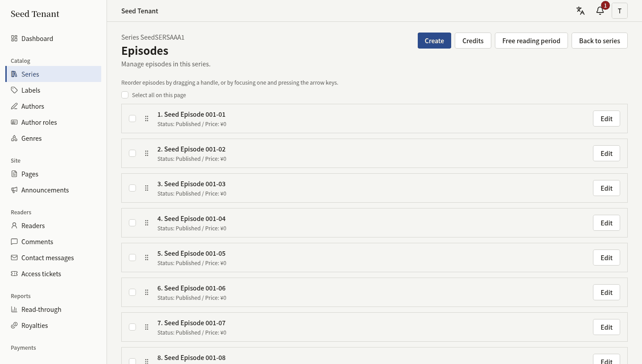Click the Seed Tenant sidebar title
Image resolution: width=642 pixels, height=364 pixels.
(35, 14)
